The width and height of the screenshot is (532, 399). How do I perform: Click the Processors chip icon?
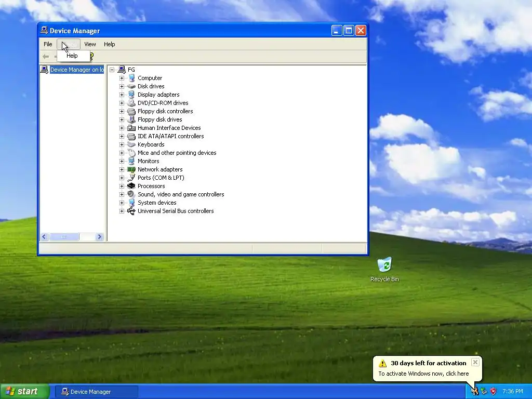[131, 186]
